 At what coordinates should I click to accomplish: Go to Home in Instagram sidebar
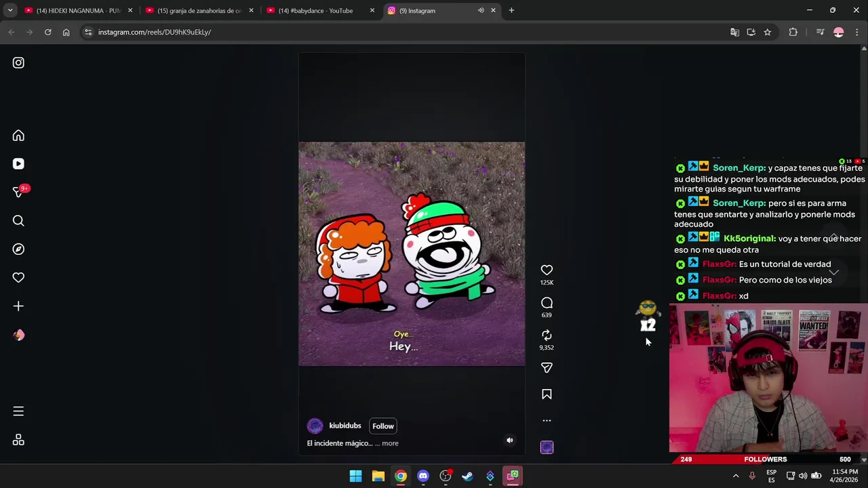[18, 136]
